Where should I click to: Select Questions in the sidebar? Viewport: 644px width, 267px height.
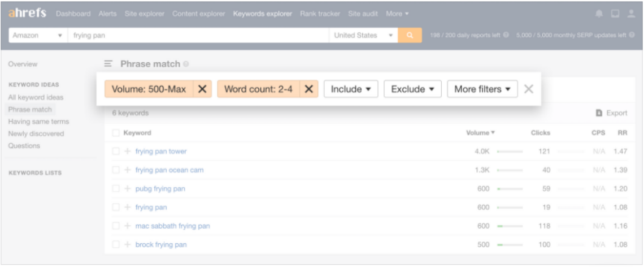click(x=24, y=145)
